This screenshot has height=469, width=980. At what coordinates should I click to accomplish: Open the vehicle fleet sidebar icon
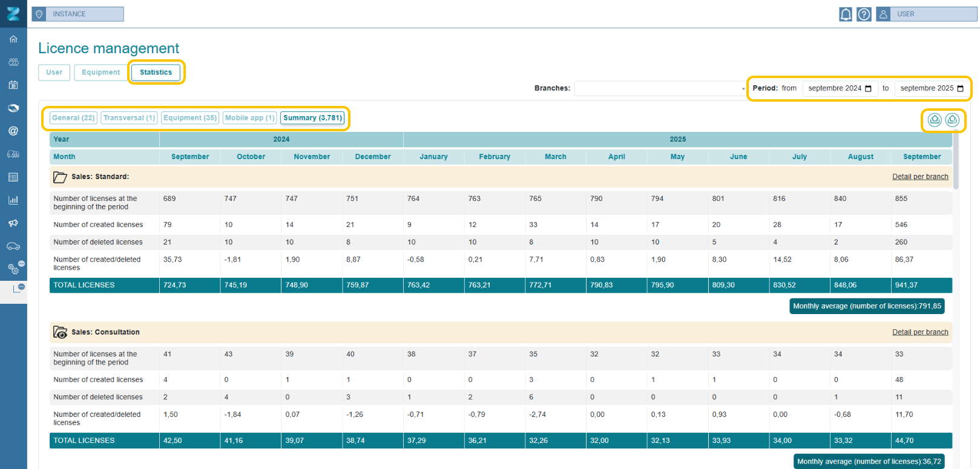(13, 154)
